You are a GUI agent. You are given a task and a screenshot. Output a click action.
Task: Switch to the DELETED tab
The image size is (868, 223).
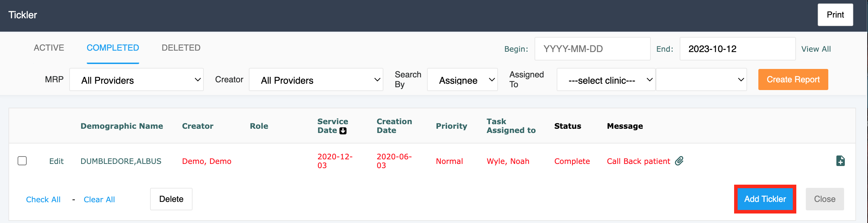coord(181,48)
